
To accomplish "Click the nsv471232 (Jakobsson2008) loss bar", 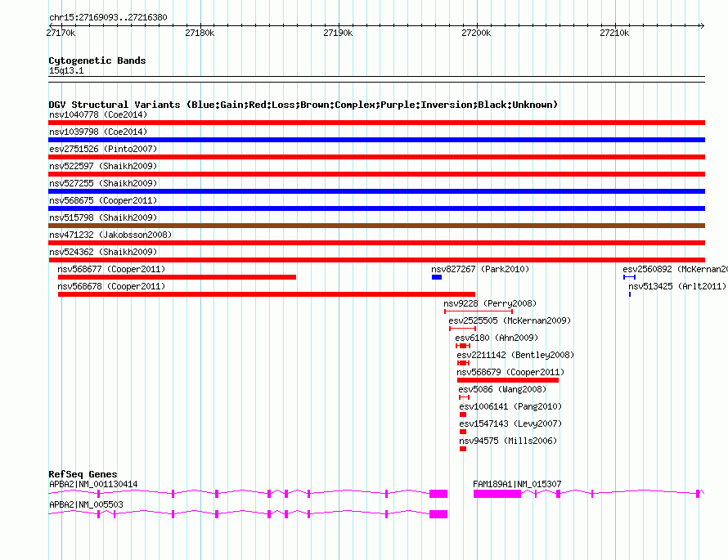I will click(376, 243).
